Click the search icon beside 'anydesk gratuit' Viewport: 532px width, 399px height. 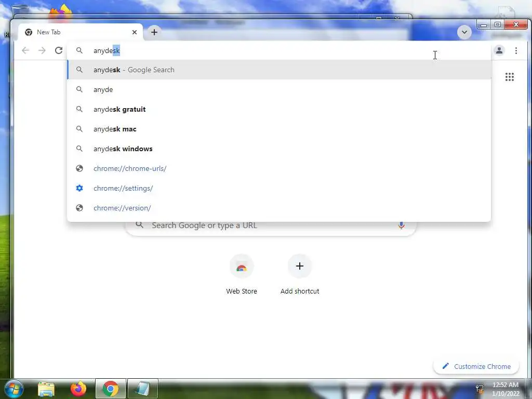click(79, 109)
